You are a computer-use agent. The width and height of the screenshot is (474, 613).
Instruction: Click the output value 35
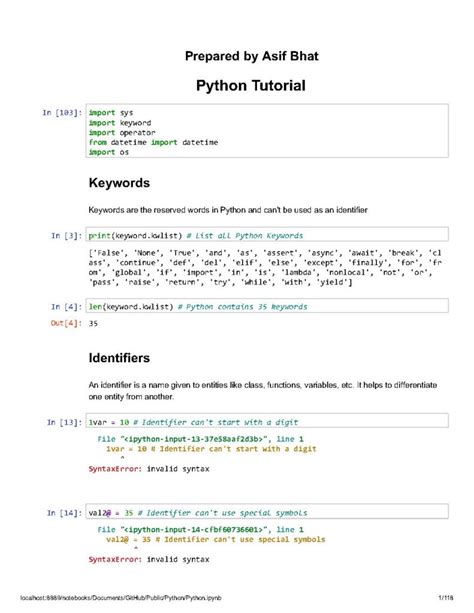point(93,323)
